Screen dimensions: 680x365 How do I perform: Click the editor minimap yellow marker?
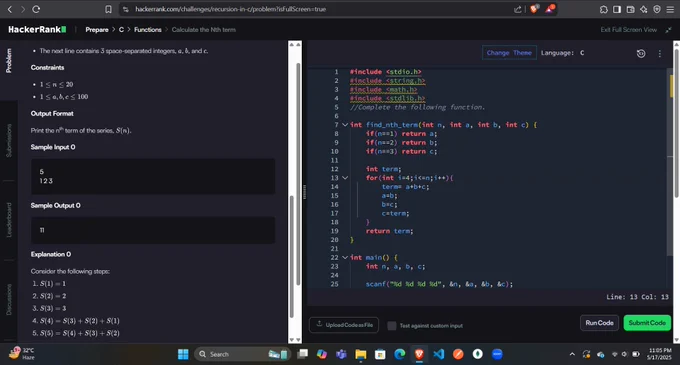(x=672, y=86)
